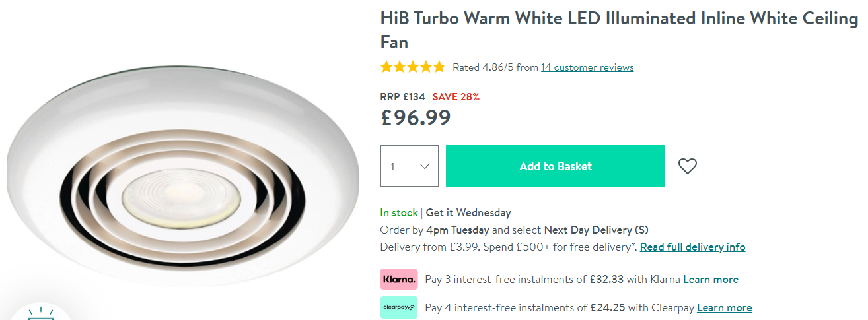Click the mint Clearpay logo badge
Viewport: 868px width, 320px height.
pos(399,307)
